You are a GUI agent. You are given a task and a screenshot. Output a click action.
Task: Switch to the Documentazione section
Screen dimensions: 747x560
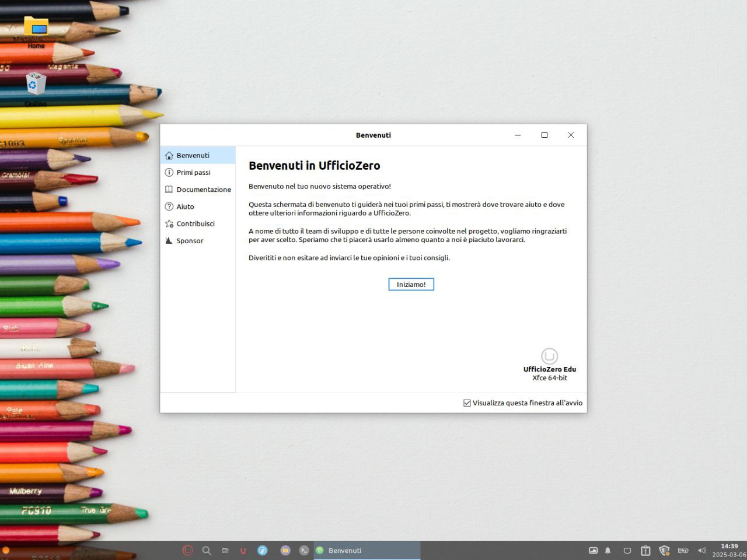point(203,189)
